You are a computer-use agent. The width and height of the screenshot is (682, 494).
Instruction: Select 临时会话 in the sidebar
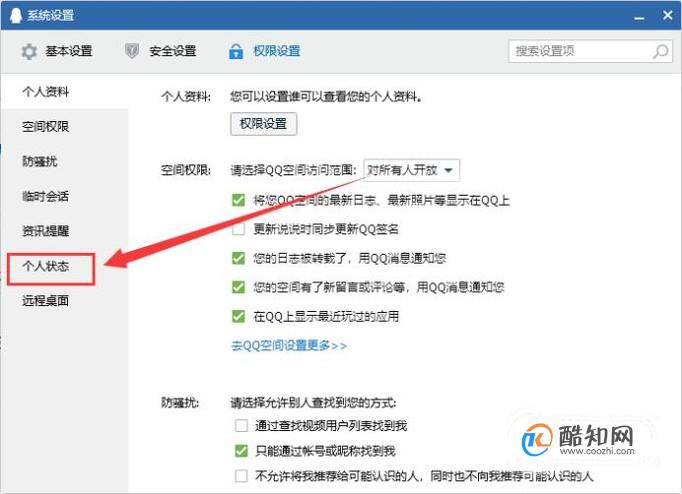(x=64, y=196)
